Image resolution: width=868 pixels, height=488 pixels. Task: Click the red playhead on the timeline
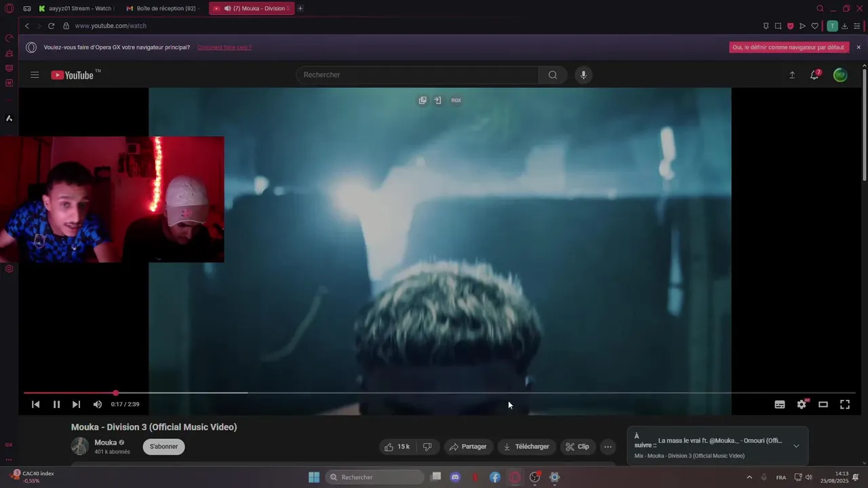[116, 392]
